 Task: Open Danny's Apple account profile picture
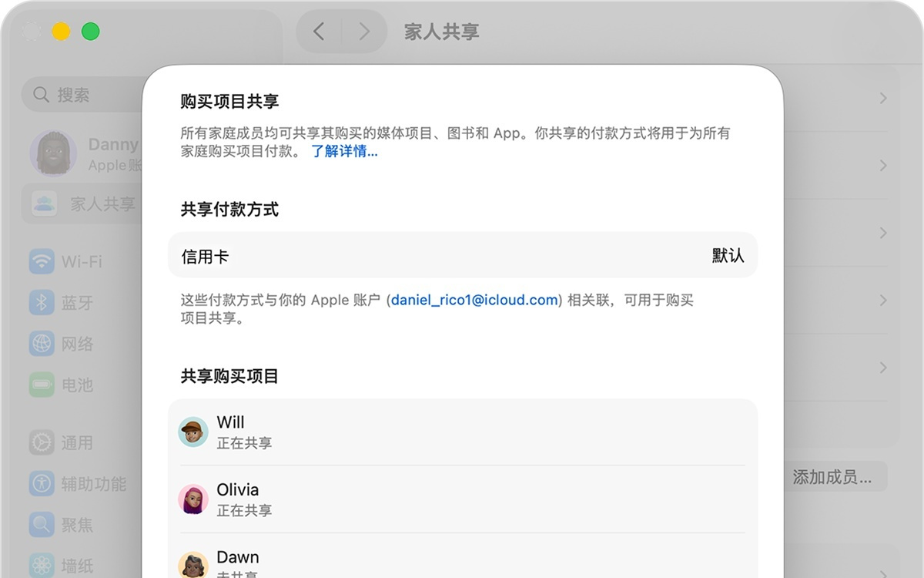point(52,153)
